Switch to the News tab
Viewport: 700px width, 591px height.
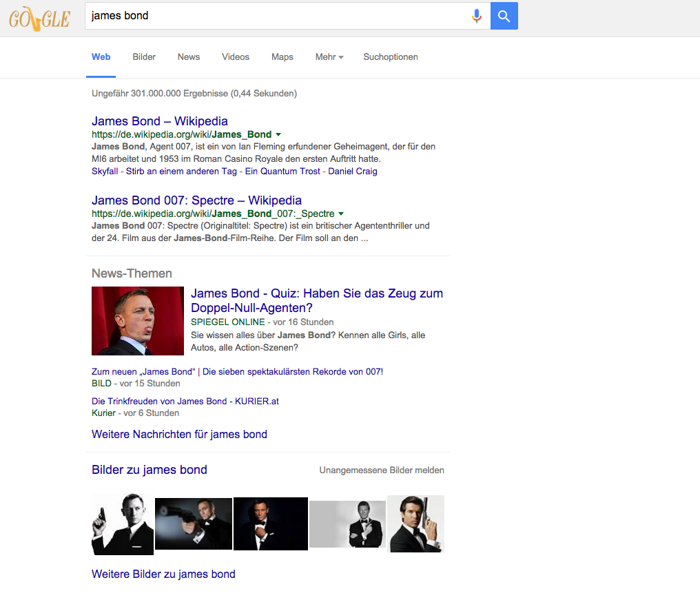click(x=188, y=57)
